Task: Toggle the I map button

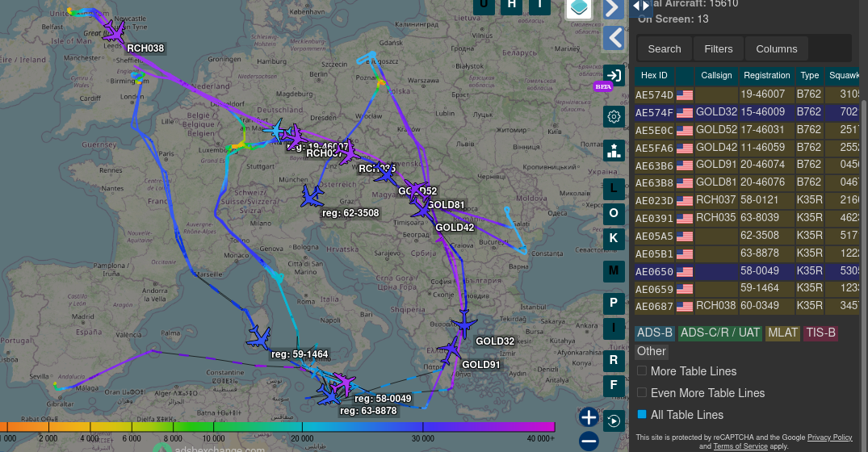Action: (x=614, y=329)
